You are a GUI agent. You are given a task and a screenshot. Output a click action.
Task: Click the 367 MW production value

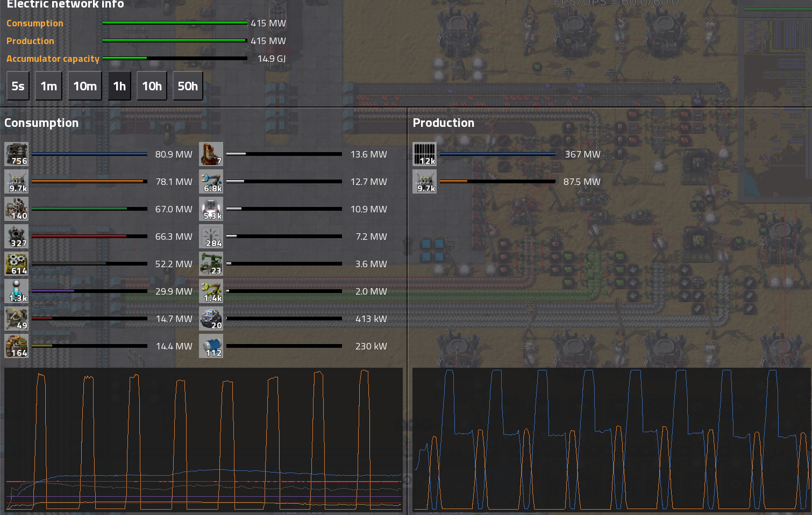[582, 154]
